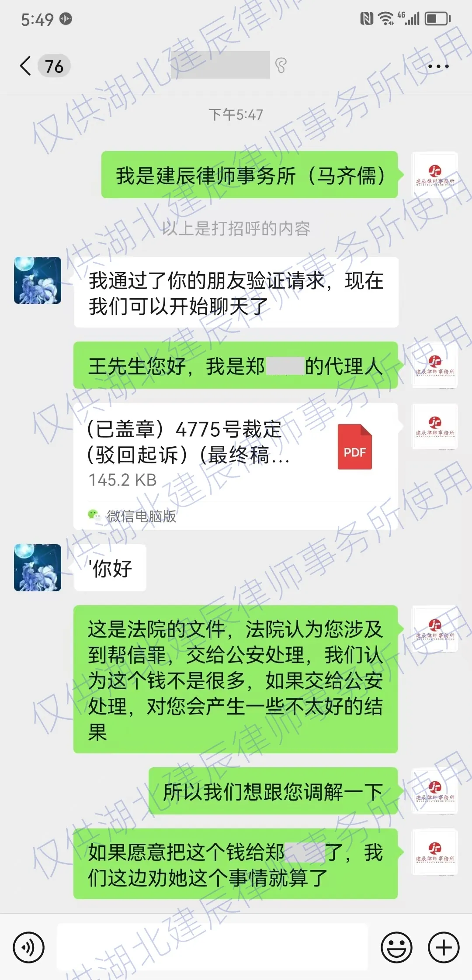
Task: Open the emoji sticker panel
Action: [x=396, y=947]
